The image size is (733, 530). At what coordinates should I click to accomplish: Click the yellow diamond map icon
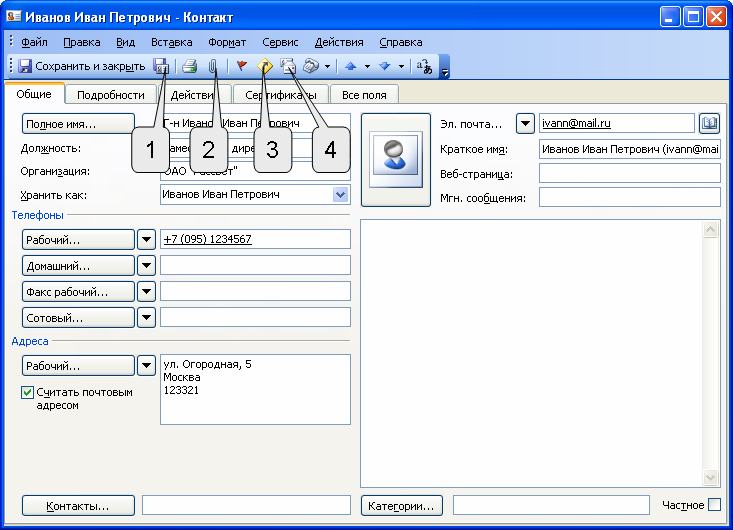pyautogui.click(x=265, y=66)
